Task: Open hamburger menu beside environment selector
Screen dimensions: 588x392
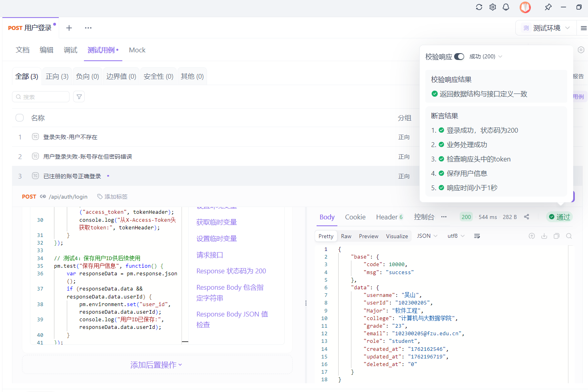Action: (x=584, y=28)
